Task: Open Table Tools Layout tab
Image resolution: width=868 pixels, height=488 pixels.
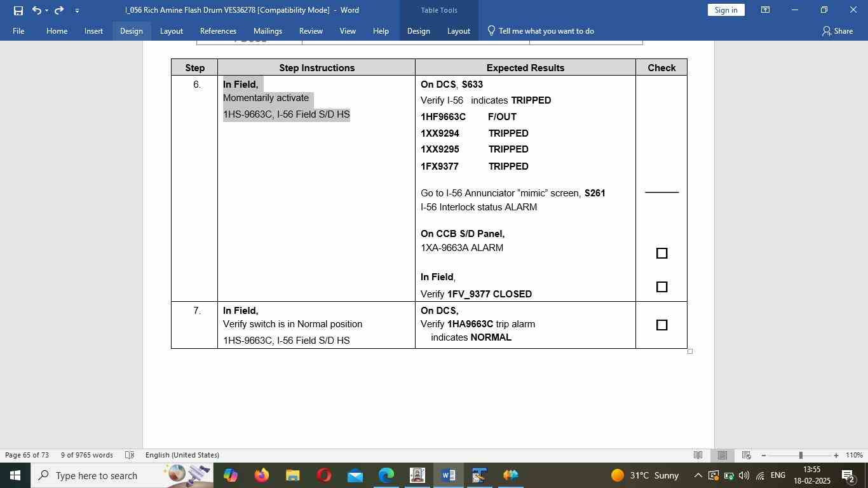Action: (458, 30)
